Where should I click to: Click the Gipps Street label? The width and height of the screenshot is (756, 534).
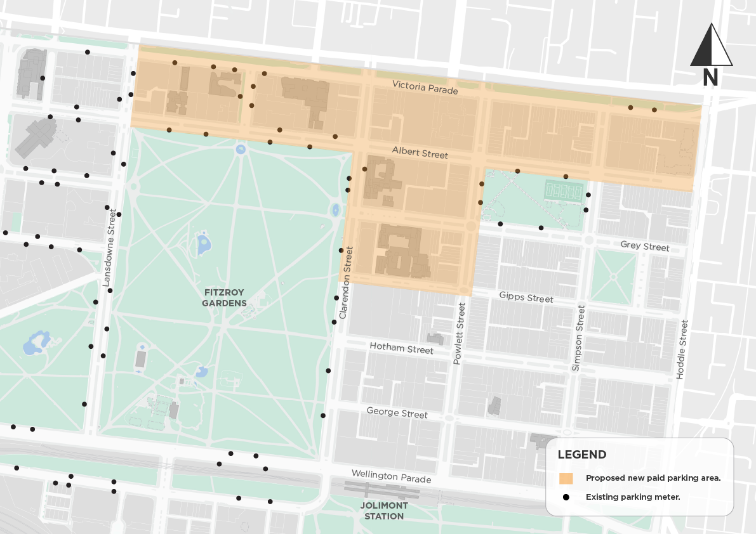526,297
